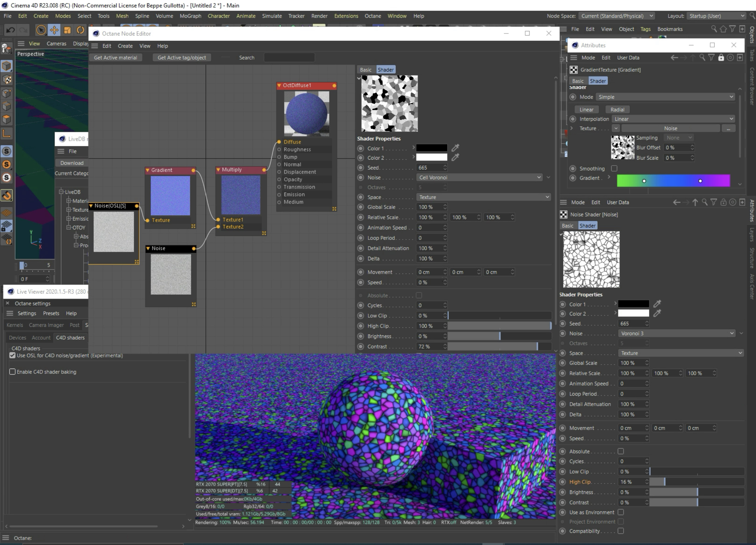Enable C4D shader baking checkbox
This screenshot has width=756, height=545.
point(12,372)
